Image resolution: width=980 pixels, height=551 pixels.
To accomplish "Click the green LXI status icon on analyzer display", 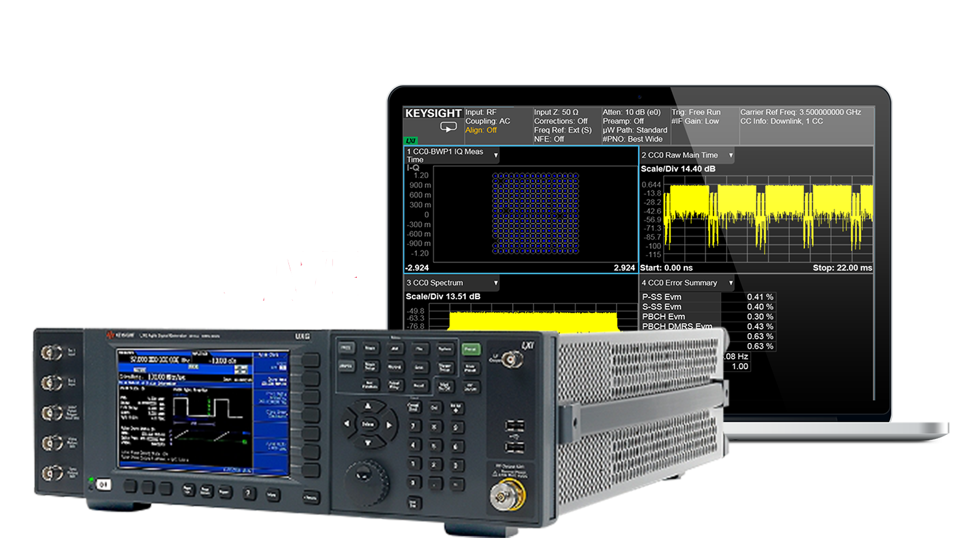I will click(410, 140).
